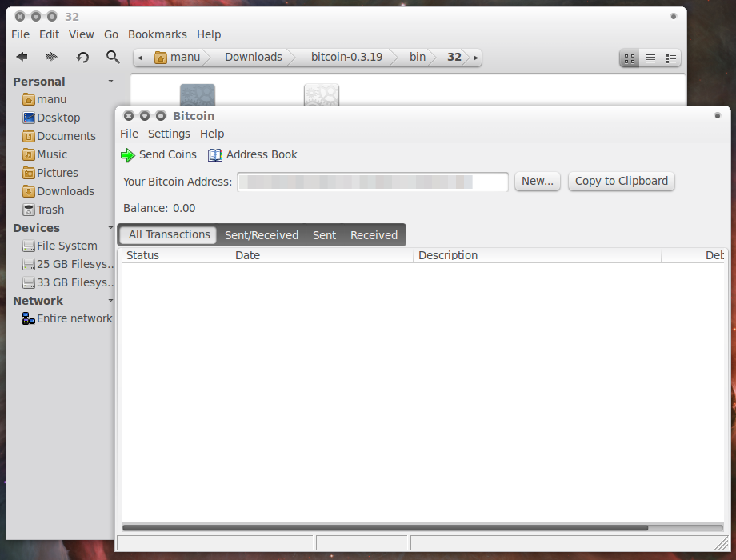Open file manager search magnifier

click(x=113, y=58)
